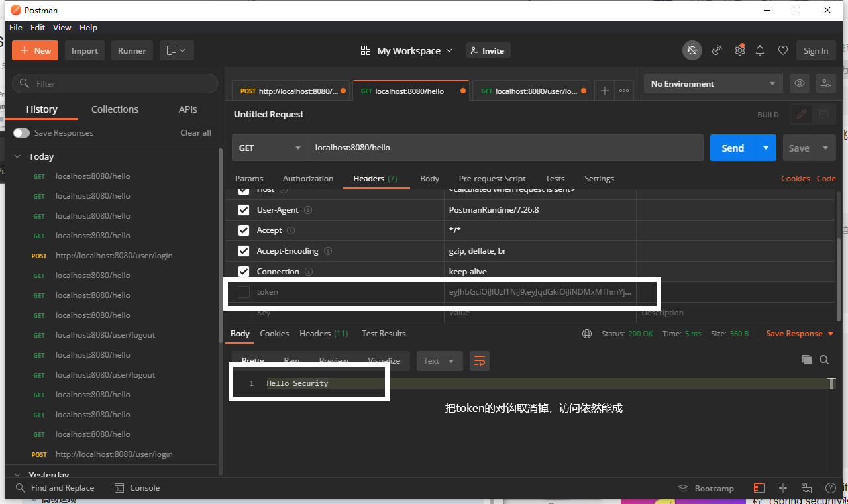Open the tab options ellipsis menu
848x504 pixels.
pyautogui.click(x=624, y=91)
